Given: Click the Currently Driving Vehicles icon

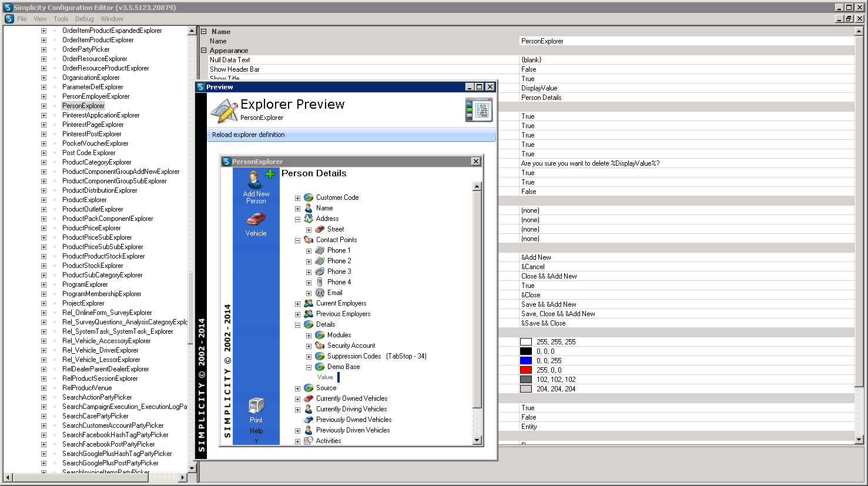Looking at the screenshot, I should (x=309, y=409).
